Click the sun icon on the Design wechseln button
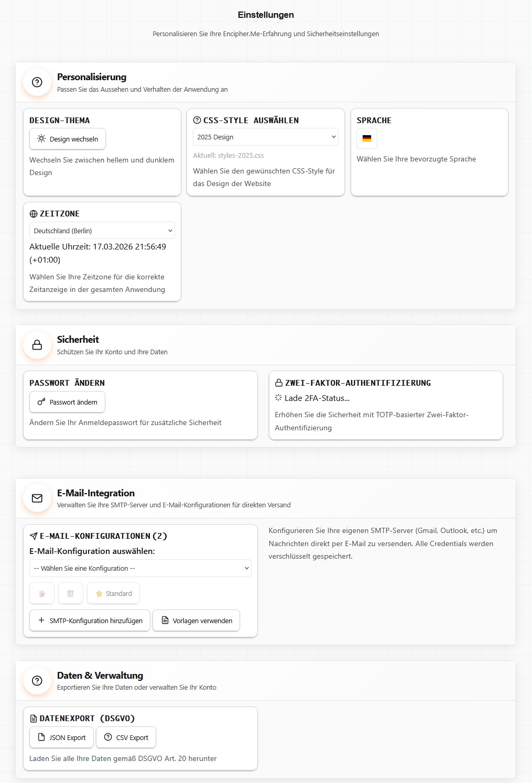Image resolution: width=532 pixels, height=783 pixels. pos(40,138)
